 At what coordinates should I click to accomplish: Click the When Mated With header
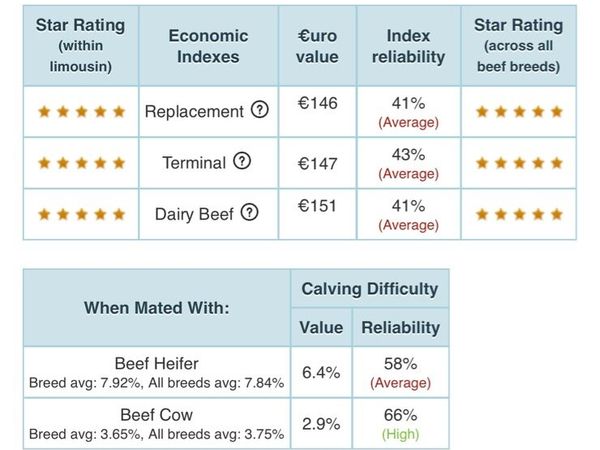tap(157, 308)
